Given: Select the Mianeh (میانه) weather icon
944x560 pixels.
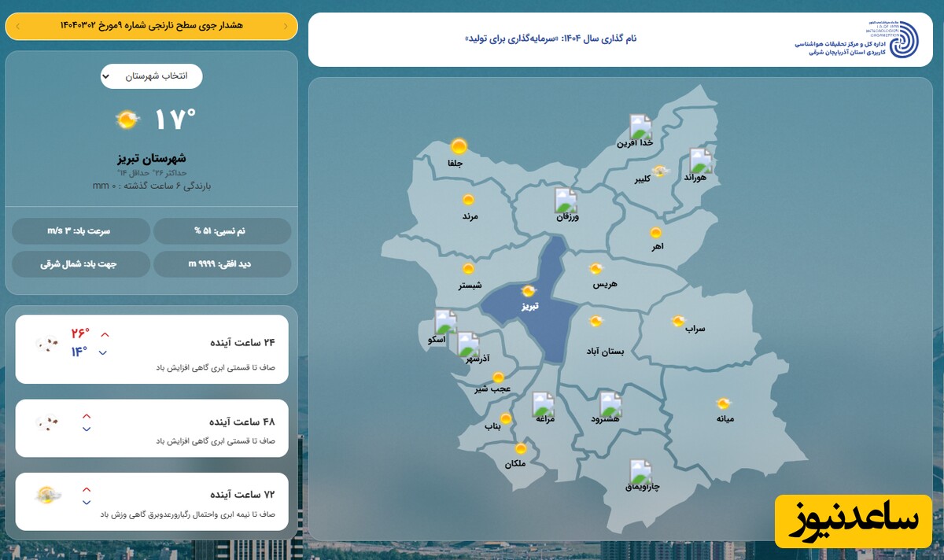Looking at the screenshot, I should click(x=723, y=403).
